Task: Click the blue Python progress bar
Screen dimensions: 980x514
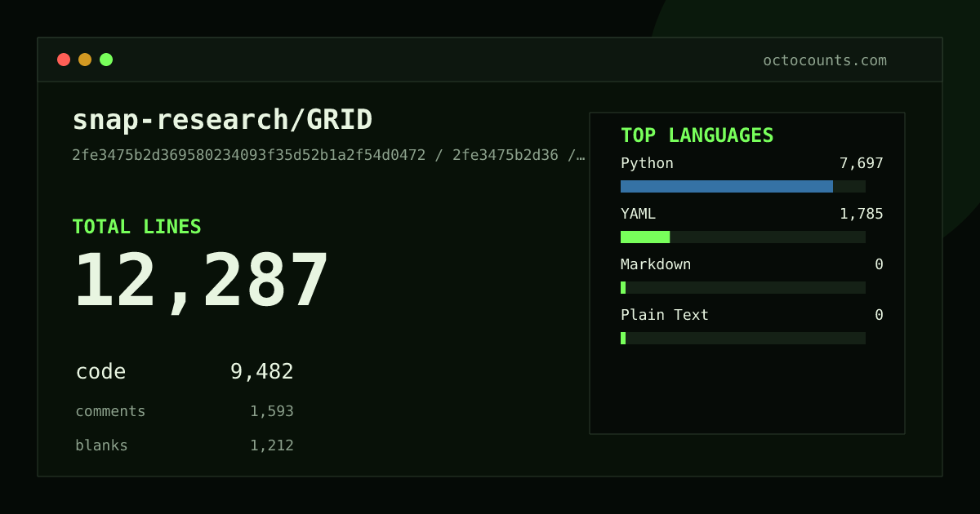Action: [x=727, y=186]
